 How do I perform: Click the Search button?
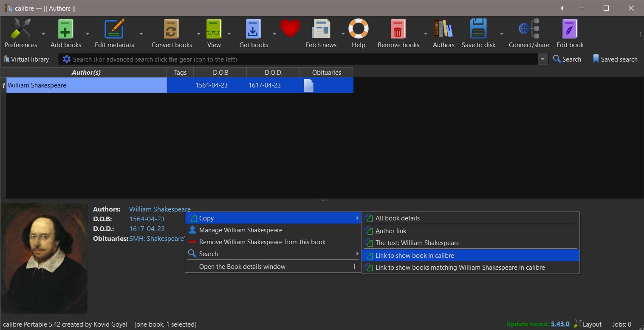point(567,59)
